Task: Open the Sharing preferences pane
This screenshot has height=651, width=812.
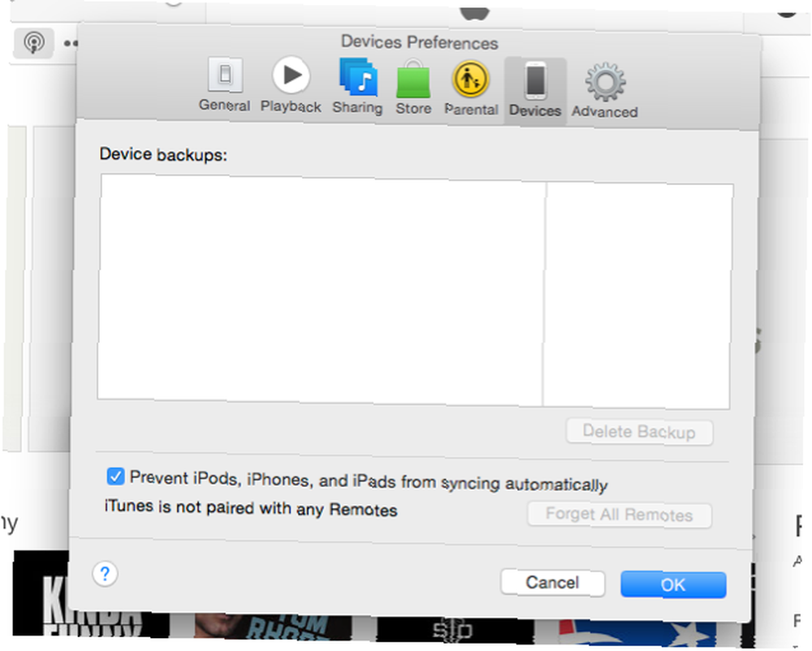Action: (x=357, y=86)
